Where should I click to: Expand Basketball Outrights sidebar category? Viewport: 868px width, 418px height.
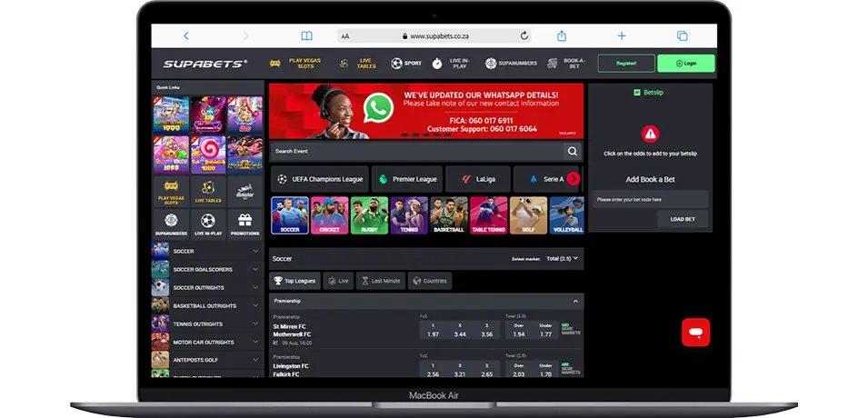[207, 305]
